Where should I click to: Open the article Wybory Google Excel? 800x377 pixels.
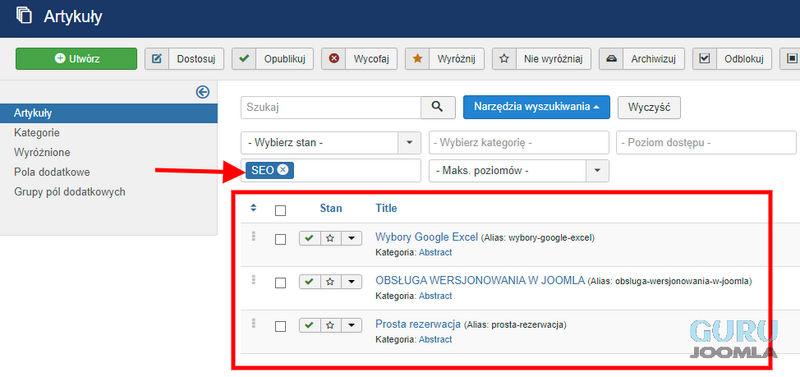[x=427, y=237]
